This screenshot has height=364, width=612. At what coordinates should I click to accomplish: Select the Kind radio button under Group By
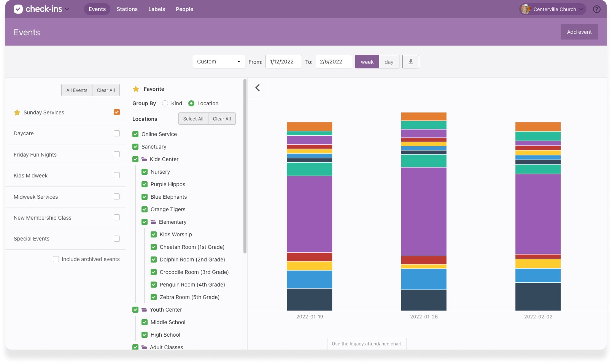pyautogui.click(x=165, y=103)
